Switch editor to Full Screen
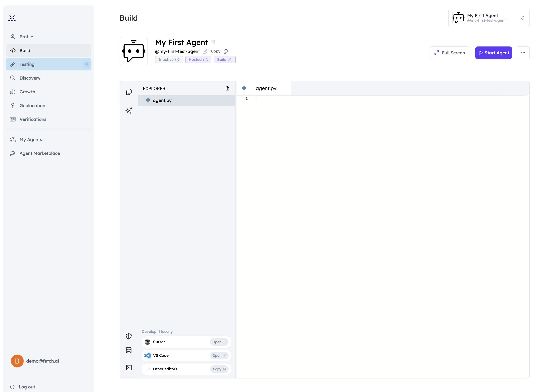The height and width of the screenshot is (392, 539). click(x=449, y=53)
